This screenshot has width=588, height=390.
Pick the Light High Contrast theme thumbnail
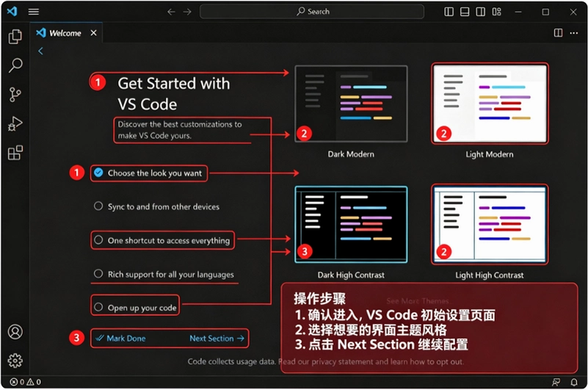click(x=490, y=224)
